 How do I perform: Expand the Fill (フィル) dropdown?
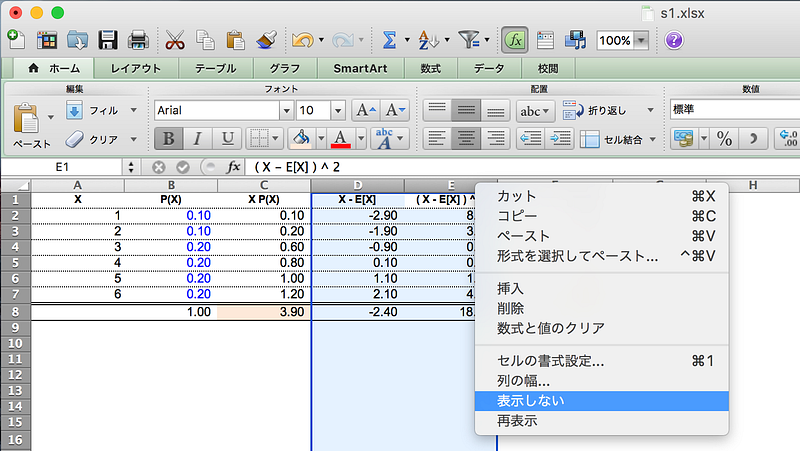(x=134, y=110)
